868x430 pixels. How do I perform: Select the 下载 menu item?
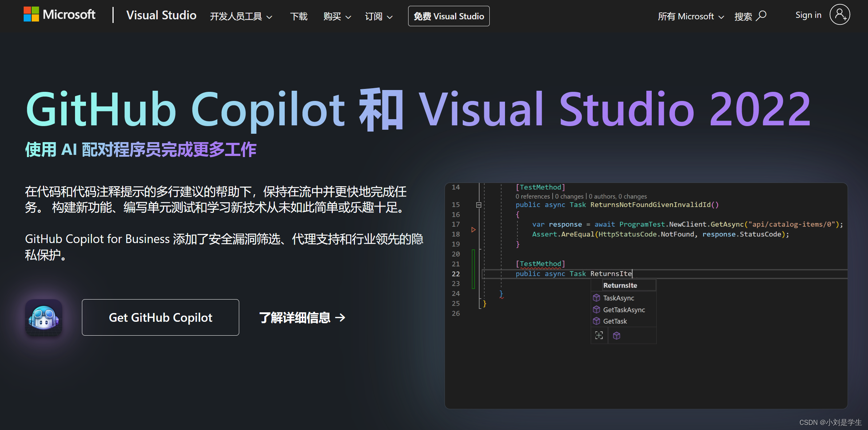(x=299, y=16)
